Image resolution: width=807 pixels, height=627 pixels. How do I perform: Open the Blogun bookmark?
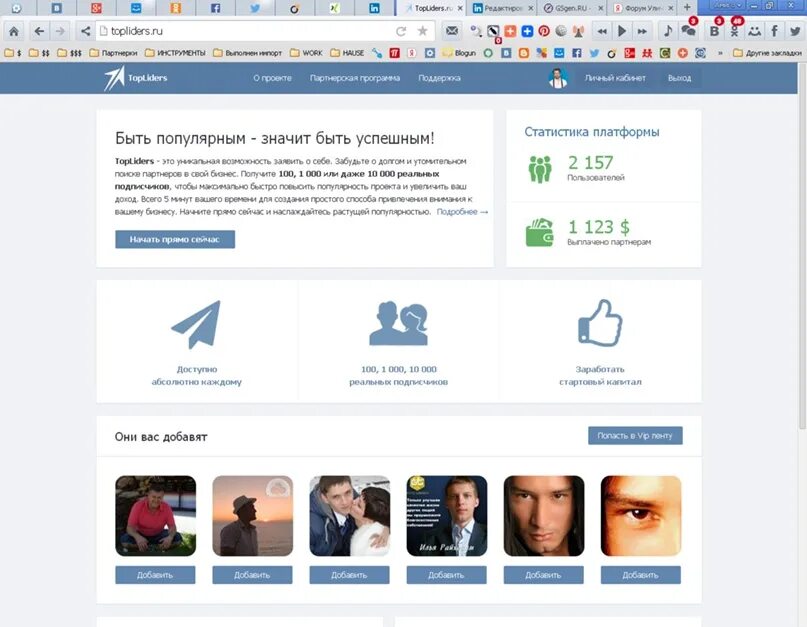[x=459, y=53]
